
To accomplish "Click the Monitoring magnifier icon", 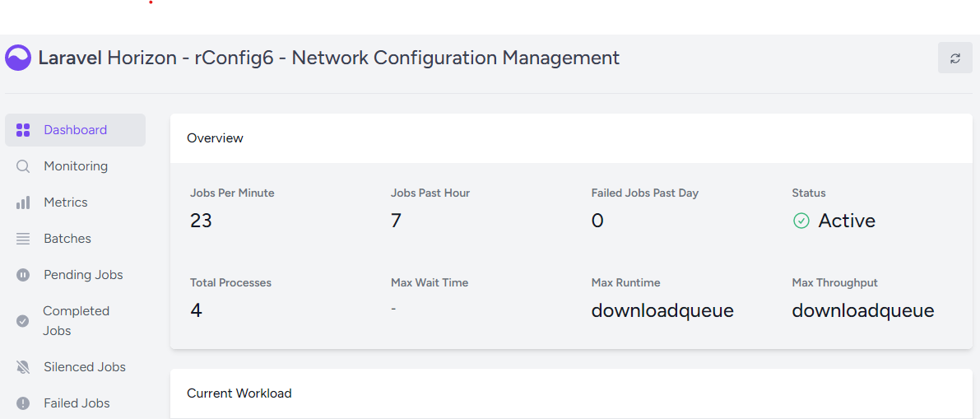I will [x=23, y=166].
